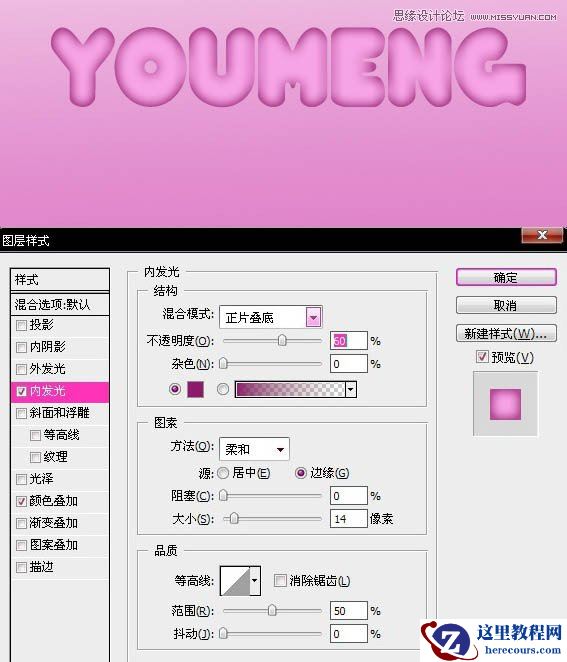Open the gradient picker dropdown arrow
This screenshot has width=567, height=662.
[351, 389]
